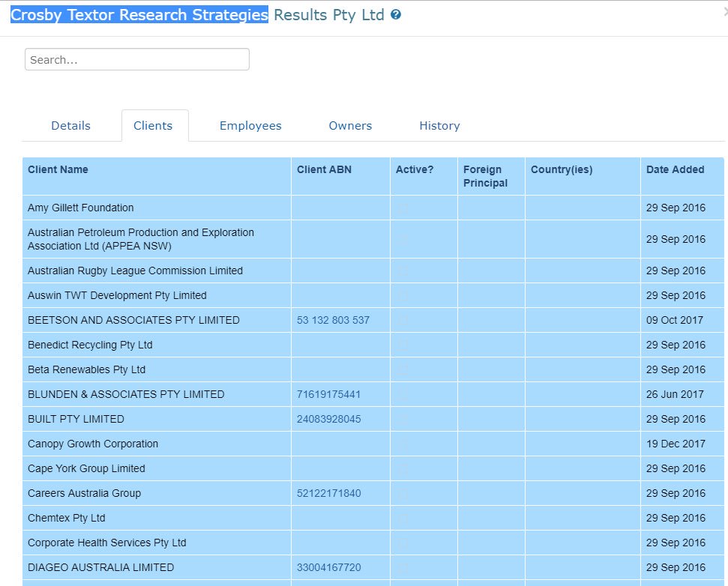
Task: Focus the Search input field
Action: [137, 59]
